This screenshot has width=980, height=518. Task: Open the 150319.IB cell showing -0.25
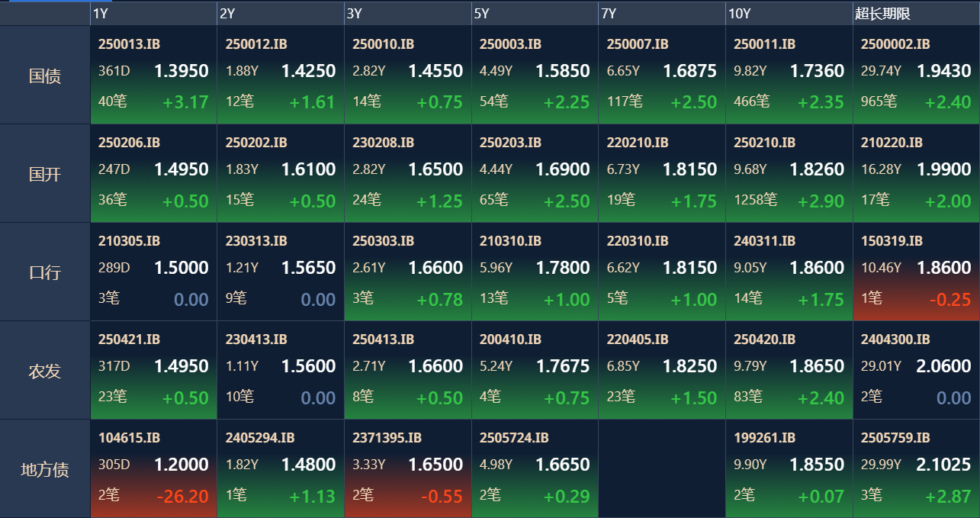click(x=916, y=272)
